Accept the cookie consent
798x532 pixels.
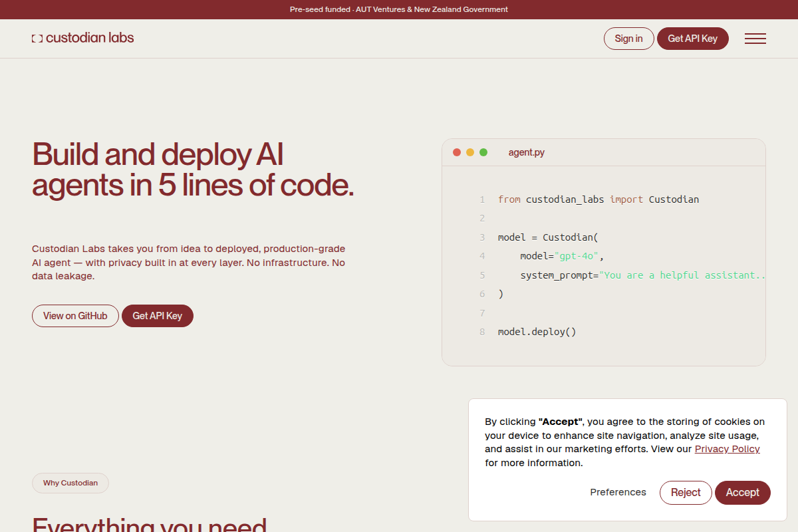click(742, 493)
